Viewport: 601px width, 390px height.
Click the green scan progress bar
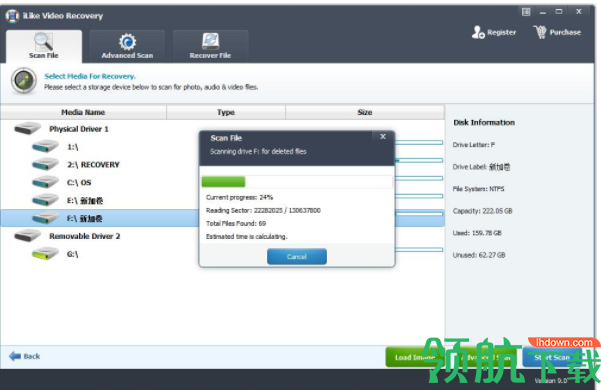[223, 182]
